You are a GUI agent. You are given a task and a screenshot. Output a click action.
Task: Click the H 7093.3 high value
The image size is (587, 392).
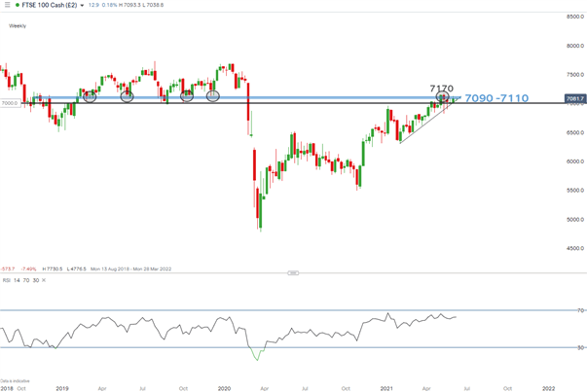click(x=129, y=5)
